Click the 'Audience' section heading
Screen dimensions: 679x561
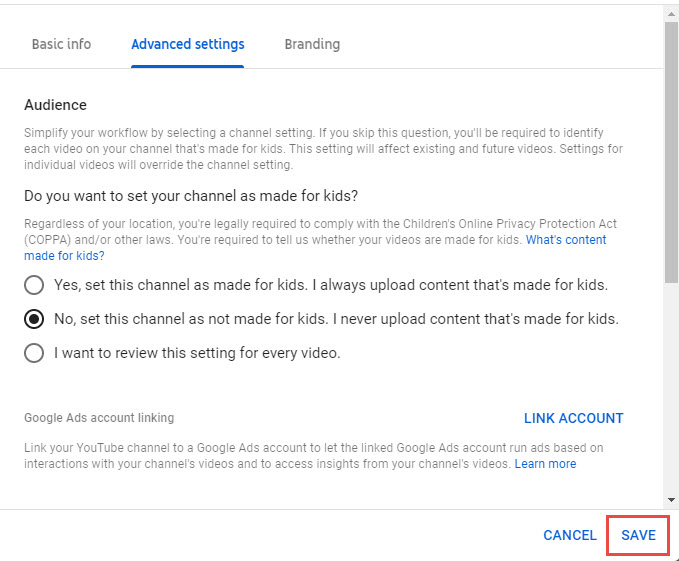click(x=55, y=105)
